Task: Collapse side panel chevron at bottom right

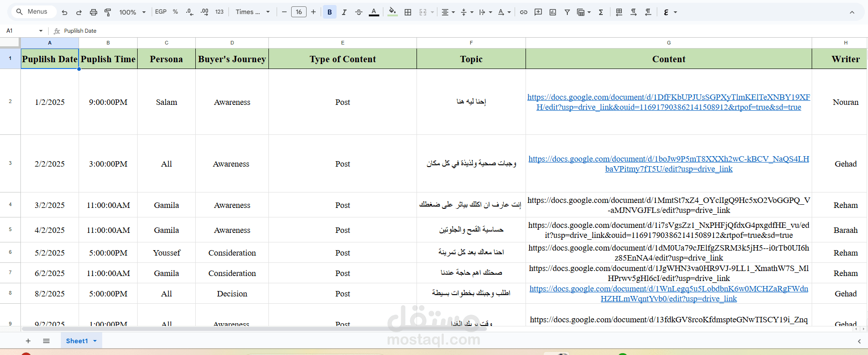Action: coord(859,341)
